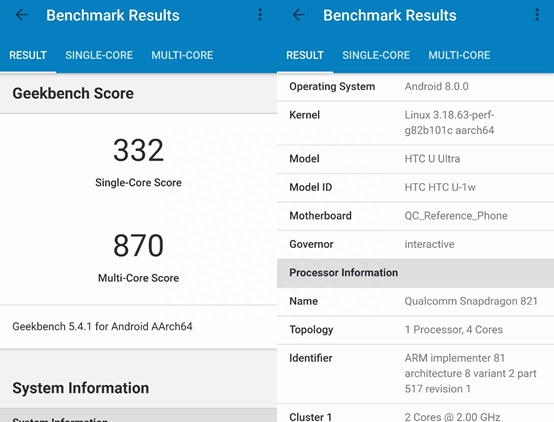Tap the Geekbench 5.4.1 for Android AArch64 text
Image resolution: width=554 pixels, height=422 pixels.
[x=102, y=326]
